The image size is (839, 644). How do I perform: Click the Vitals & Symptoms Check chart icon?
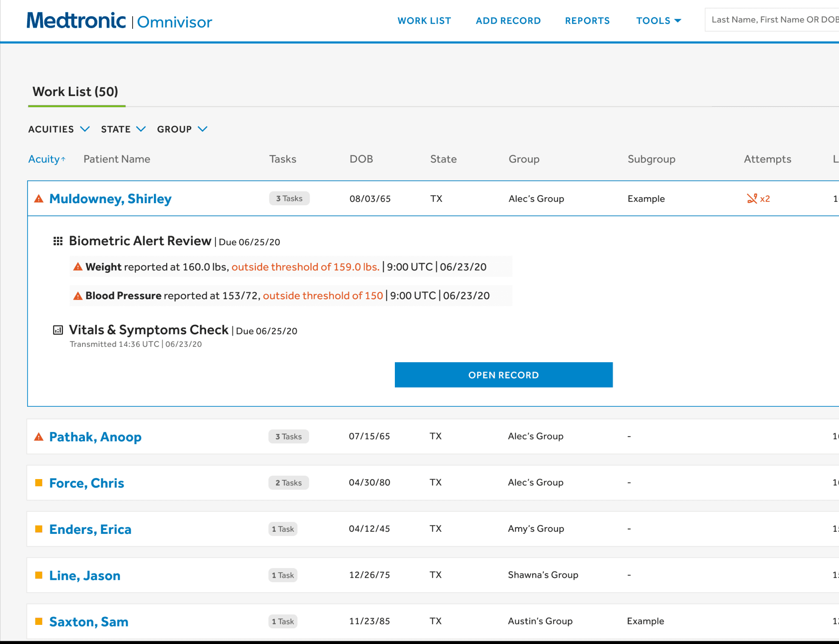point(58,330)
